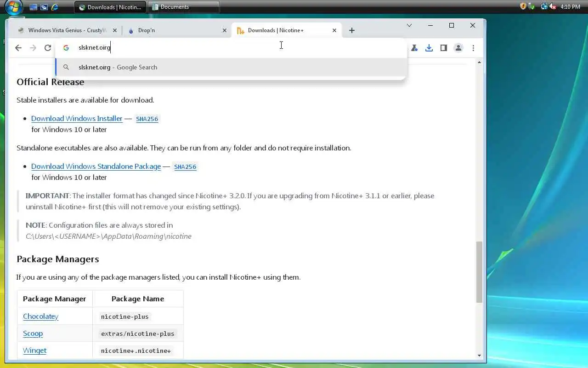Select the slsknet.oirg Google Search suggestion
The image size is (588, 368).
coord(231,67)
